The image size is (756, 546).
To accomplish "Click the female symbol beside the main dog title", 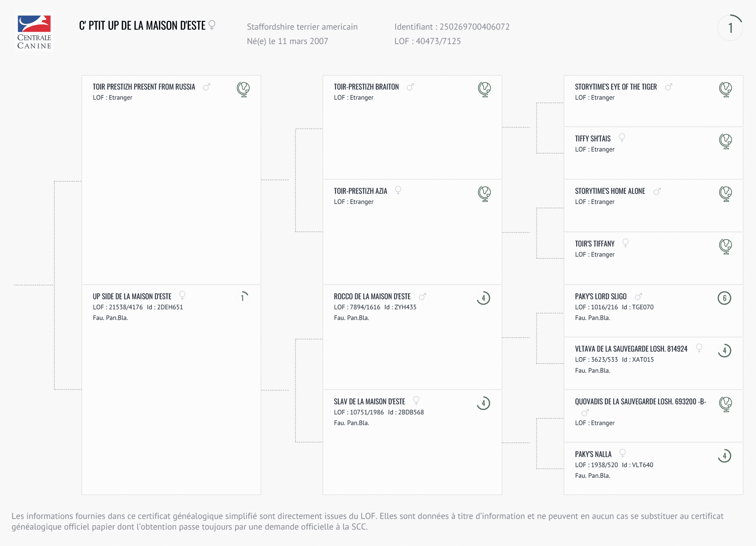I will pos(212,25).
